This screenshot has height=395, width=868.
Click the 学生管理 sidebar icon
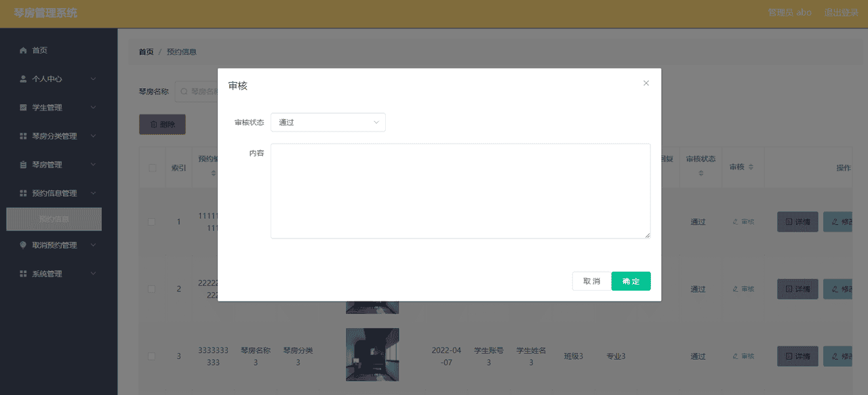tap(22, 107)
